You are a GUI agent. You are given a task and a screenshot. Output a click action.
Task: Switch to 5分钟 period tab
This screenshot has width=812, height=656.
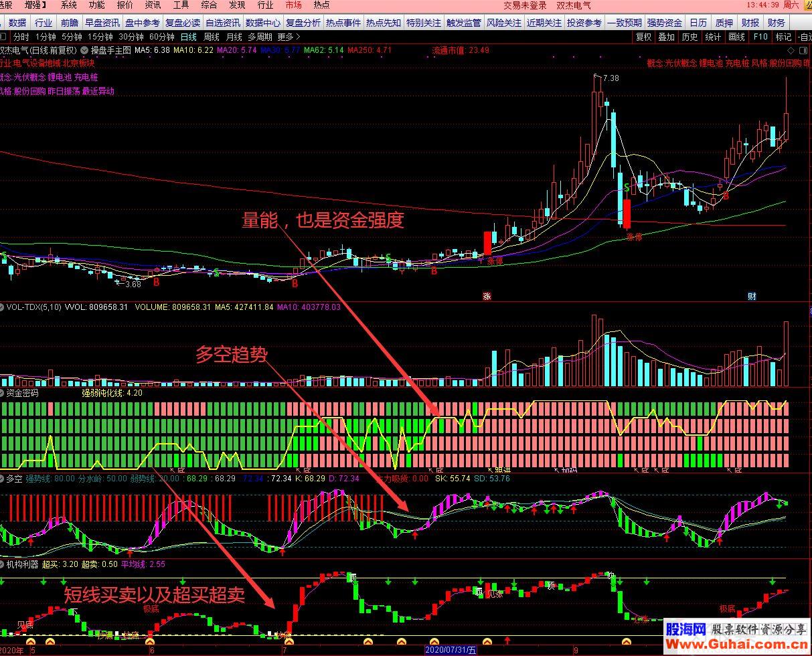click(x=71, y=37)
